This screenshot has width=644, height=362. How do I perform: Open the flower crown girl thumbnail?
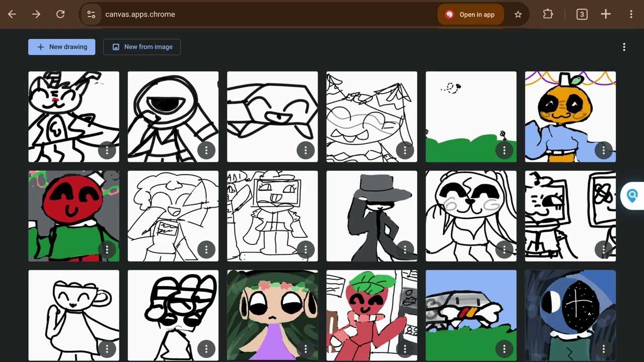point(272,315)
